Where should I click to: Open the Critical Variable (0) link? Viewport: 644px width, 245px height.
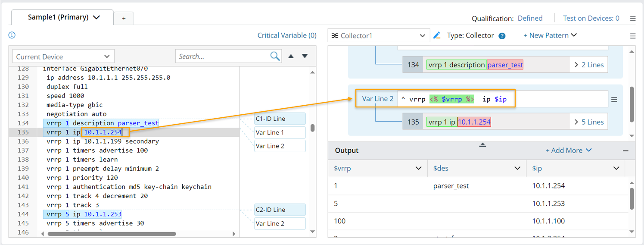287,35
